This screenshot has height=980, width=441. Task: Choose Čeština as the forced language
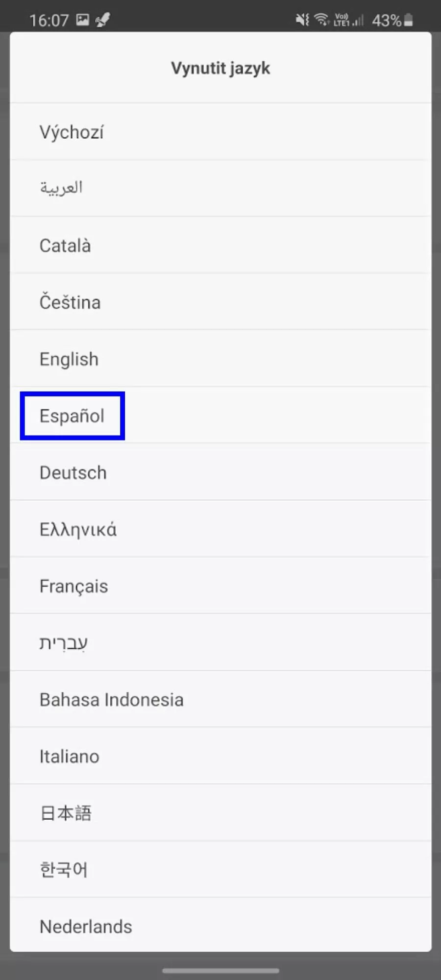click(x=220, y=302)
